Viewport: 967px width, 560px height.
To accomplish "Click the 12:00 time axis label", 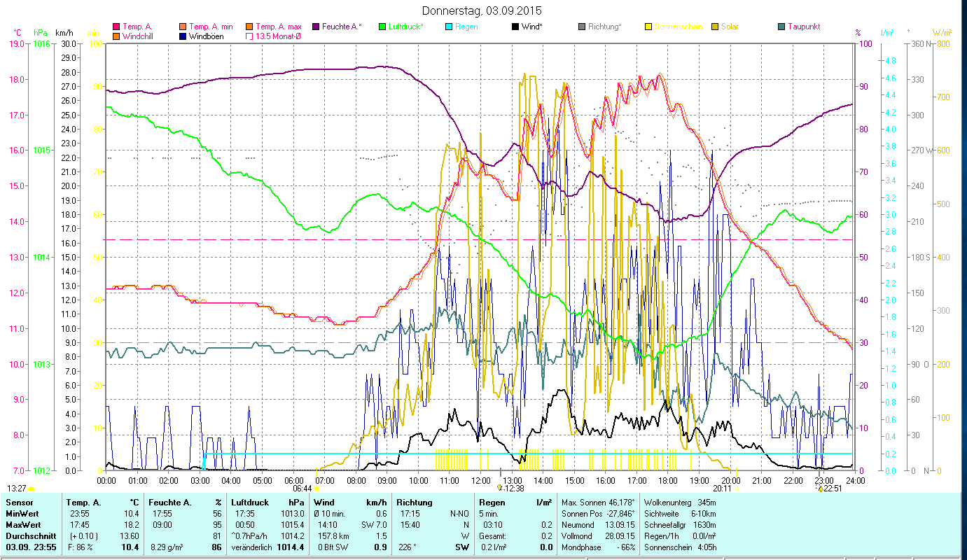I will (x=480, y=480).
